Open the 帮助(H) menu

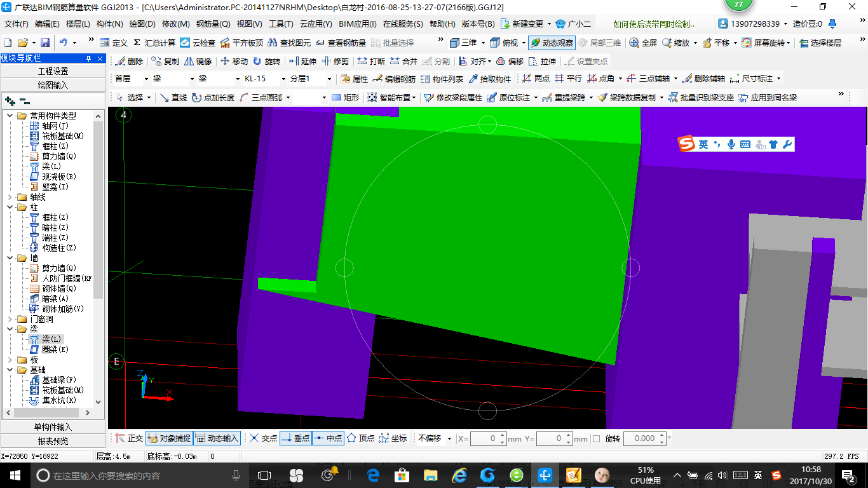(442, 24)
